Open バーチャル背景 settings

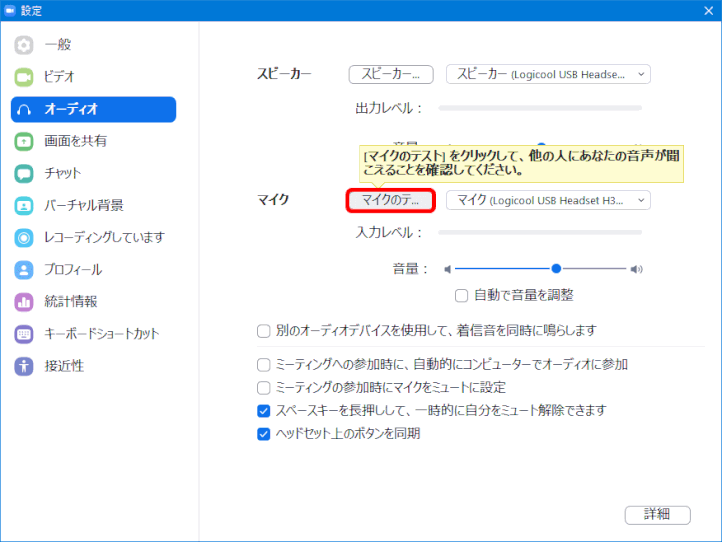93,205
